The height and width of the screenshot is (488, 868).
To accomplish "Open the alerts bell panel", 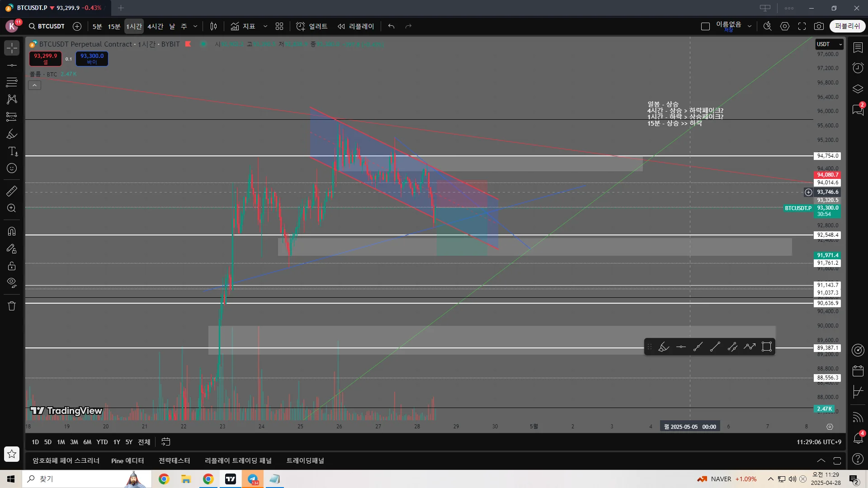I will (858, 438).
